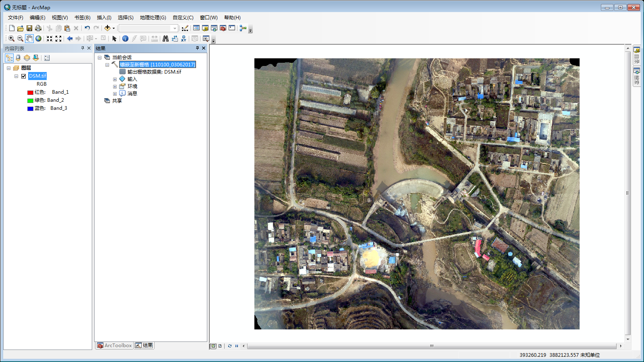The image size is (644, 362).
Task: Open the 地理处理(G) menu
Action: 153,18
